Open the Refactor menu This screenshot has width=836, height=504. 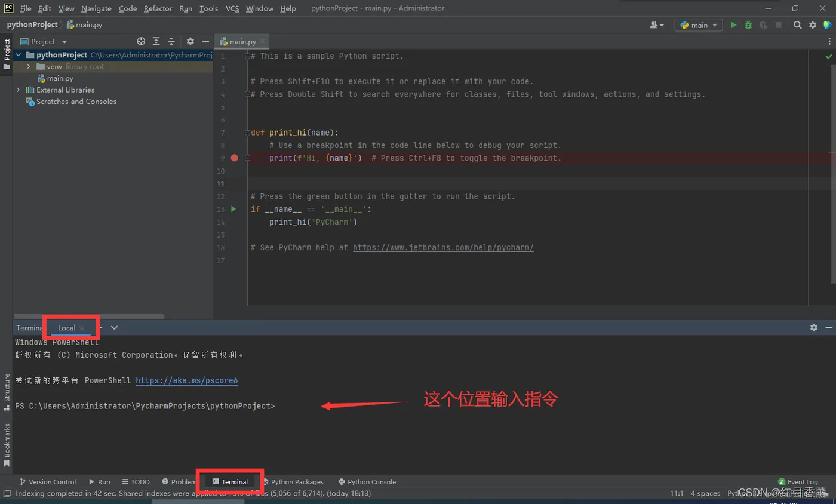[x=158, y=8]
